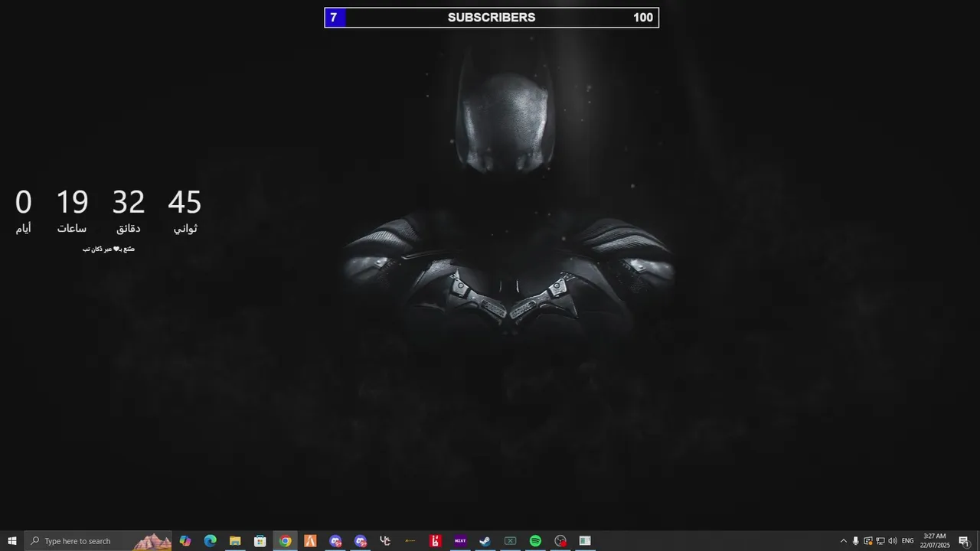
Task: Launch Steam from the taskbar
Action: tap(485, 541)
